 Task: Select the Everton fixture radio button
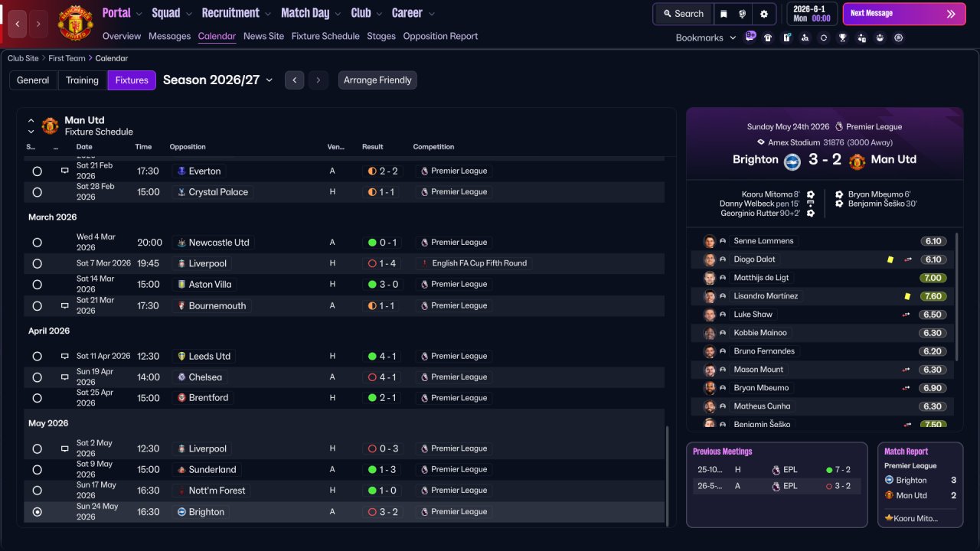tap(37, 171)
